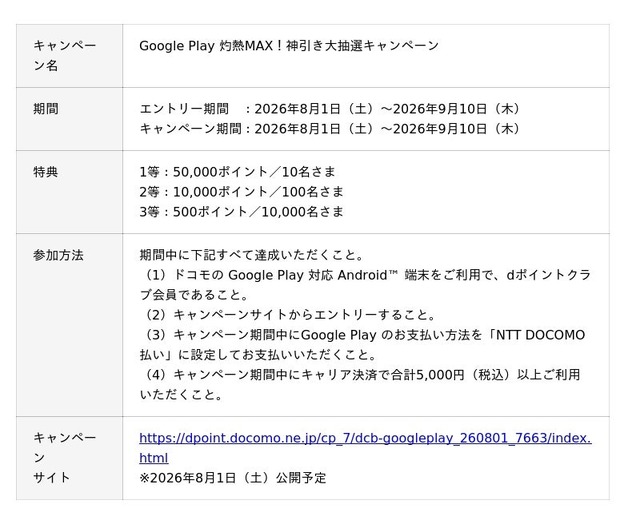This screenshot has height=524, width=640.
Task: Click the エントリー期間 date line
Action: [x=329, y=109]
